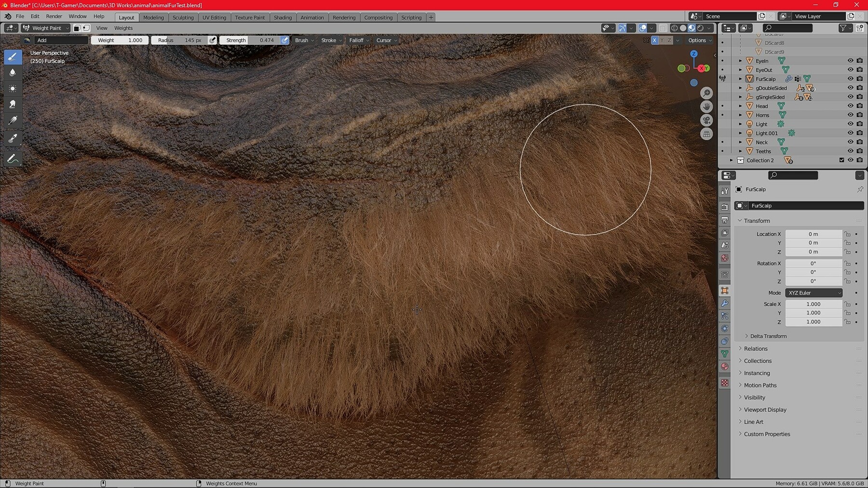Select the Average brush tool
868x488 pixels.
(x=13, y=89)
